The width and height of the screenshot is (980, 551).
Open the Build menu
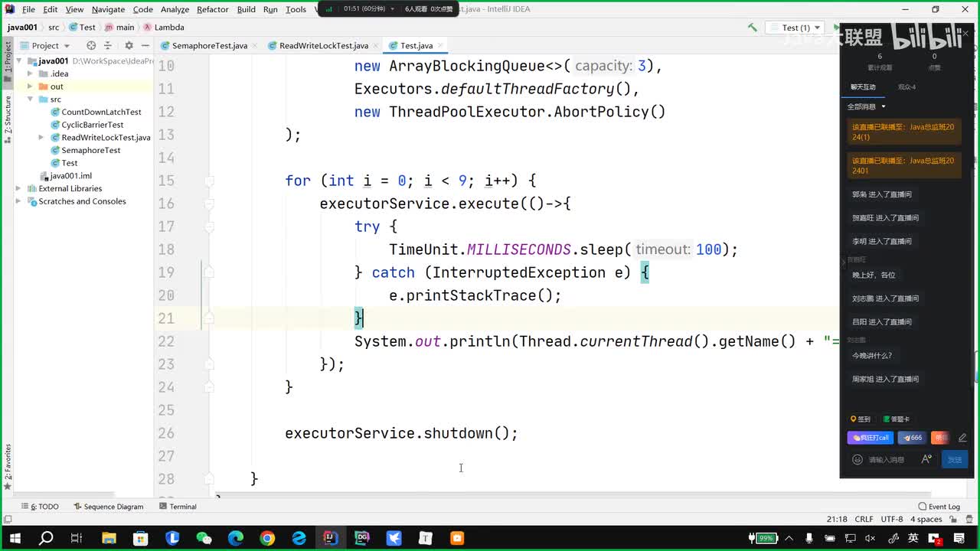(247, 9)
